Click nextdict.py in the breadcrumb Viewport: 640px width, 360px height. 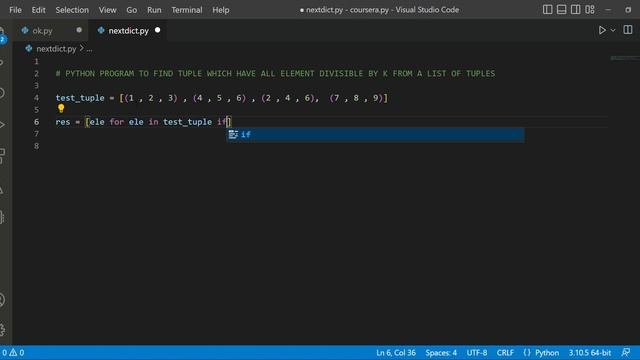click(x=56, y=49)
